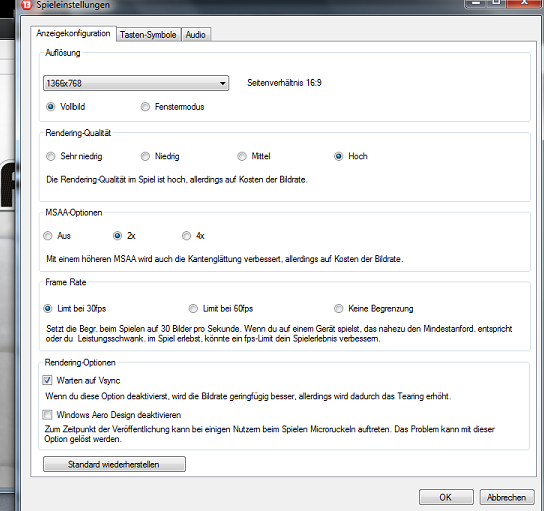Switch to the Tasten-Symbole tab
Screen dimensions: 544x511
148,35
